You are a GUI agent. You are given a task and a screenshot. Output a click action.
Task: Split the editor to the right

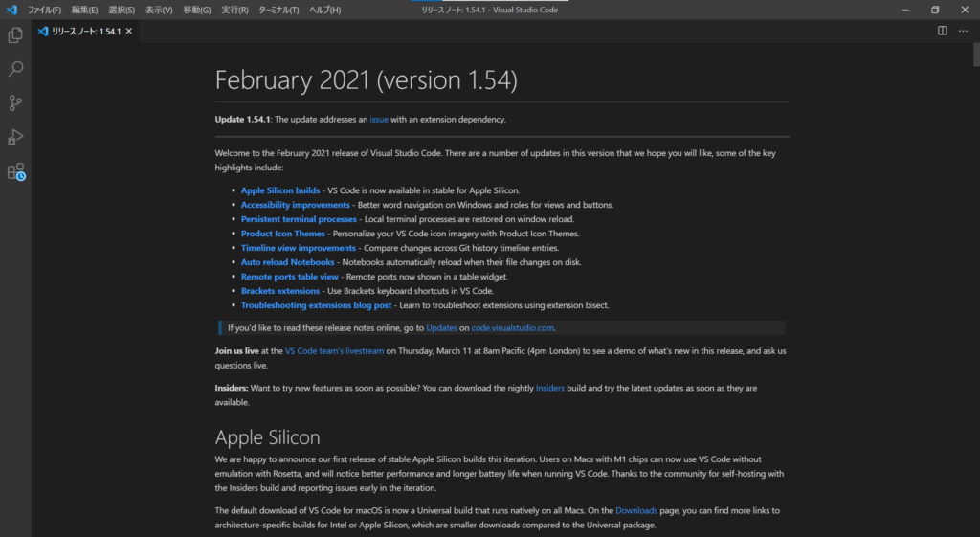[942, 31]
